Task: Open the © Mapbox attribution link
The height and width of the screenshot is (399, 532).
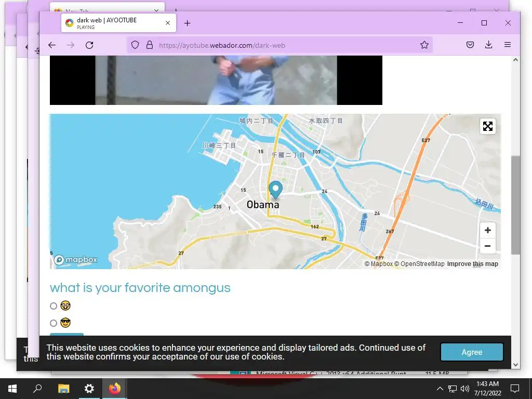Action: click(x=378, y=264)
